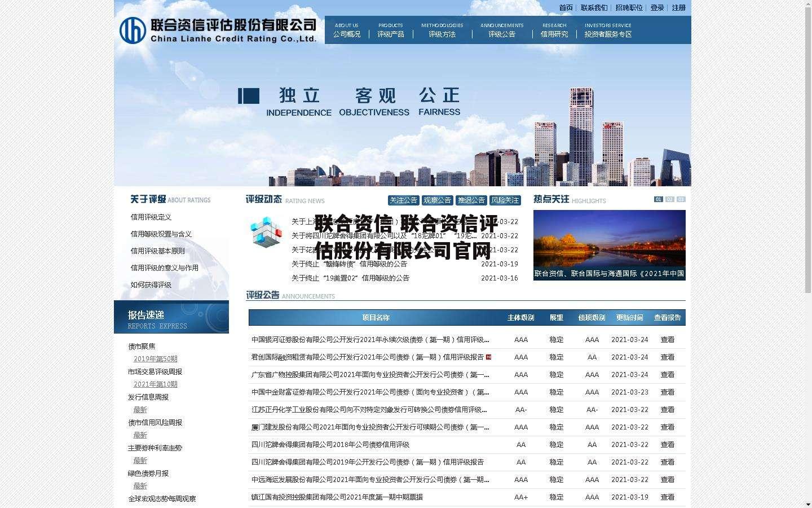Open the 评级产品 Products menu
The height and width of the screenshot is (508, 812).
point(391,30)
